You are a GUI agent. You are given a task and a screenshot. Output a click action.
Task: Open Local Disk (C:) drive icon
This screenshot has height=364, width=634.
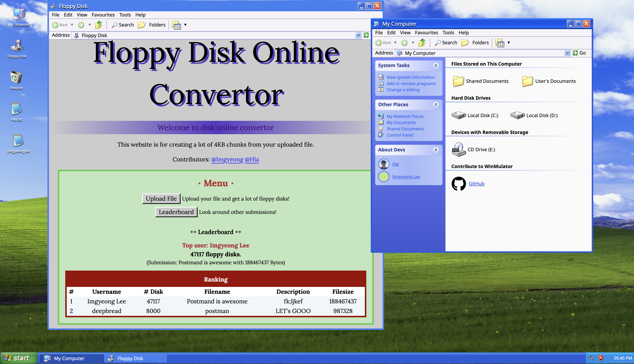click(458, 115)
